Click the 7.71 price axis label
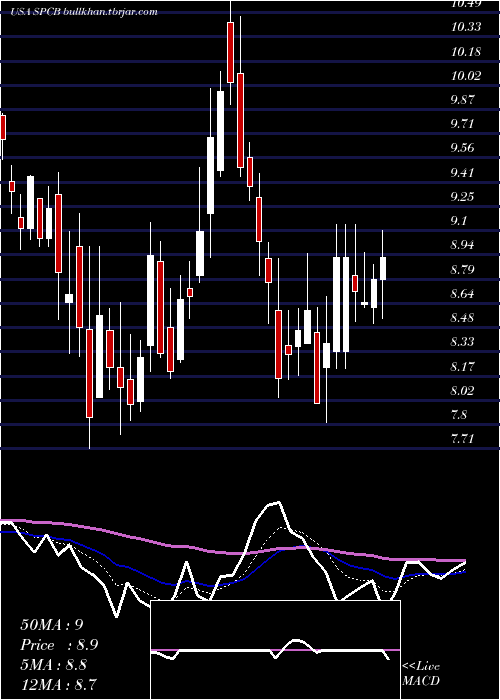This screenshot has height=700, width=500. click(x=462, y=438)
